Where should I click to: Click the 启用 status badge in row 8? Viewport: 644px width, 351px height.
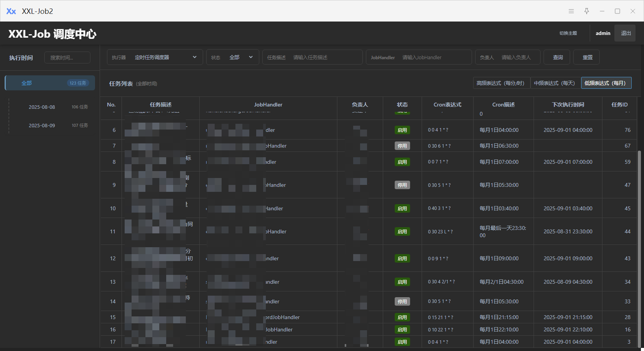coord(402,162)
